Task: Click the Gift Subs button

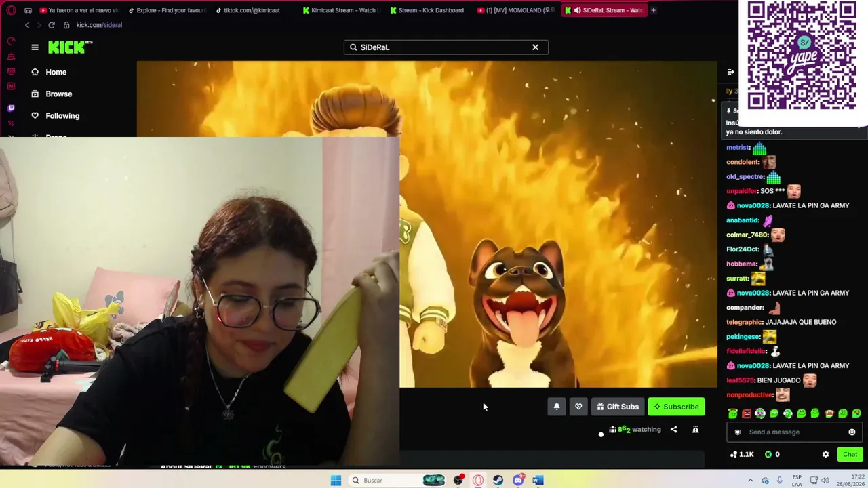Action: (x=617, y=407)
